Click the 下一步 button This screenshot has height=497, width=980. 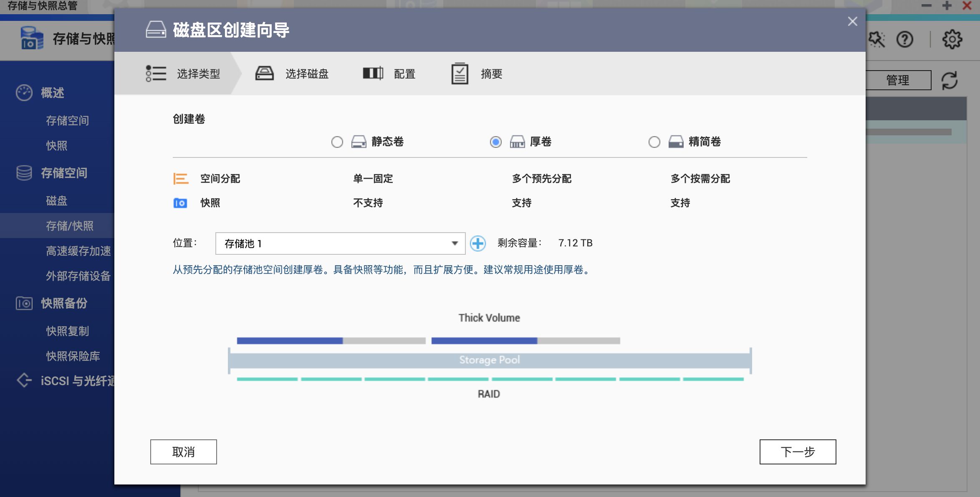797,451
